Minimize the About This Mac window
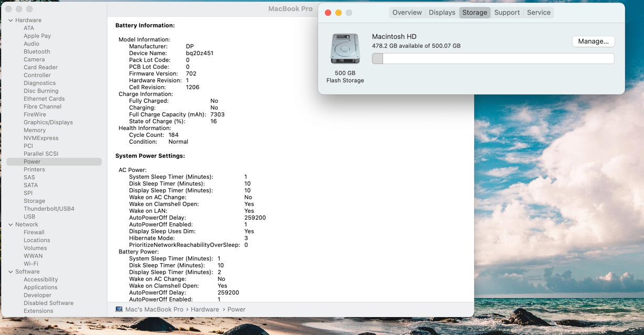This screenshot has width=644, height=335. tap(339, 13)
